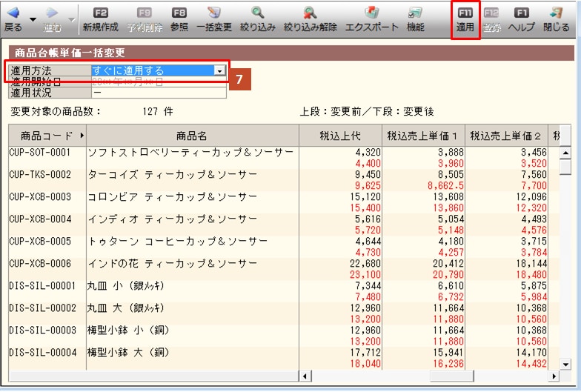The height and width of the screenshot is (392, 581).
Task: Click product name ソフトストロベリーティーカップ＆ソーサー
Action: 190,153
